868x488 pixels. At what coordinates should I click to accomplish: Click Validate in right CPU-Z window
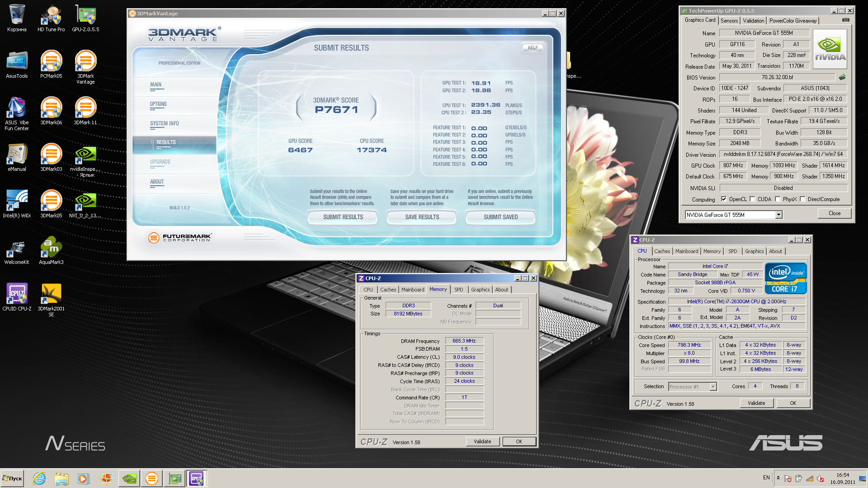click(x=756, y=403)
